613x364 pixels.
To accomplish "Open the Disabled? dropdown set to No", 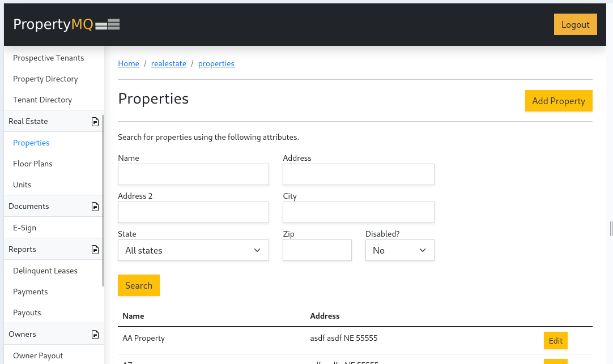I will pos(399,250).
